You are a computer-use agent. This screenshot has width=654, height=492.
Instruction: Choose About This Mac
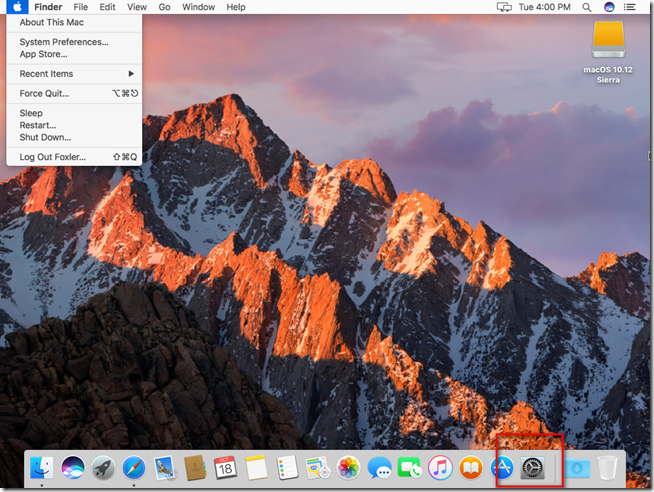(x=74, y=23)
